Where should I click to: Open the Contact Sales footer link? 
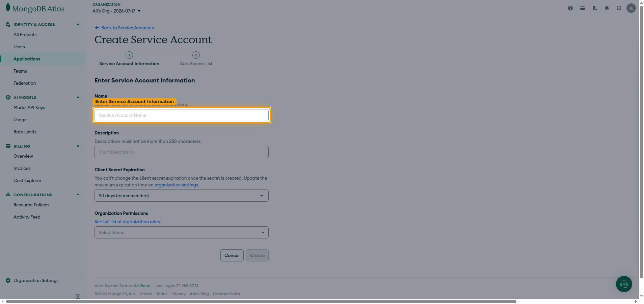pyautogui.click(x=226, y=294)
